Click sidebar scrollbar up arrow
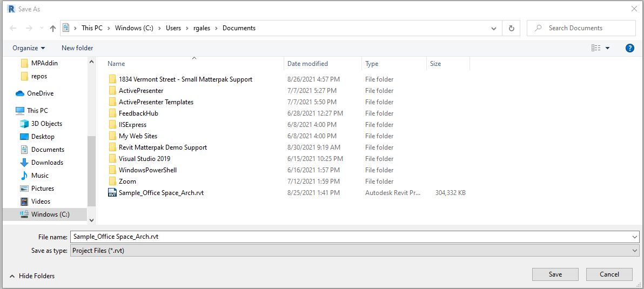This screenshot has width=644, height=289. click(x=91, y=62)
